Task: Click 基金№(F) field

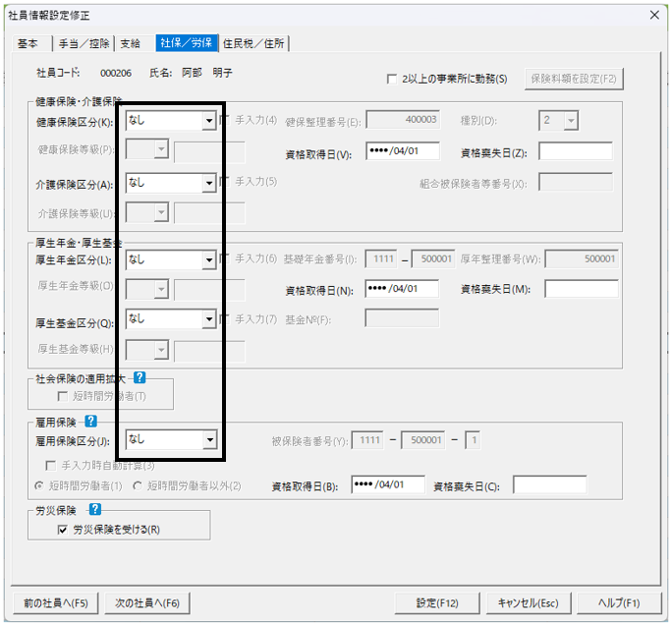Action: click(x=402, y=318)
